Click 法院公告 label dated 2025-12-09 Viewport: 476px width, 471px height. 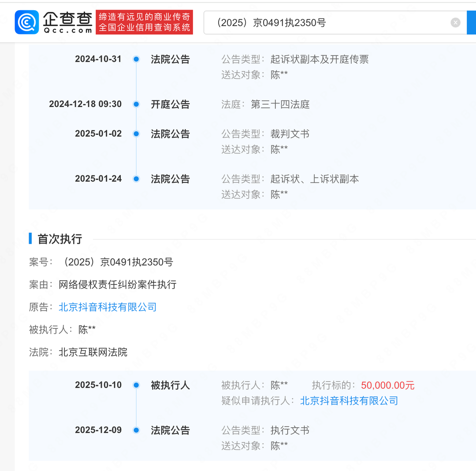tap(170, 430)
